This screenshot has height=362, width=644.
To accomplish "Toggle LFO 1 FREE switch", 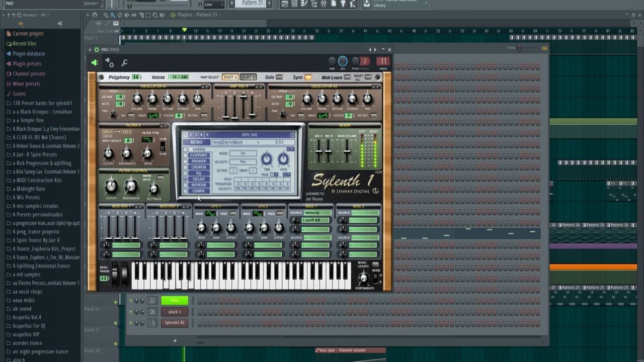I will [x=233, y=214].
